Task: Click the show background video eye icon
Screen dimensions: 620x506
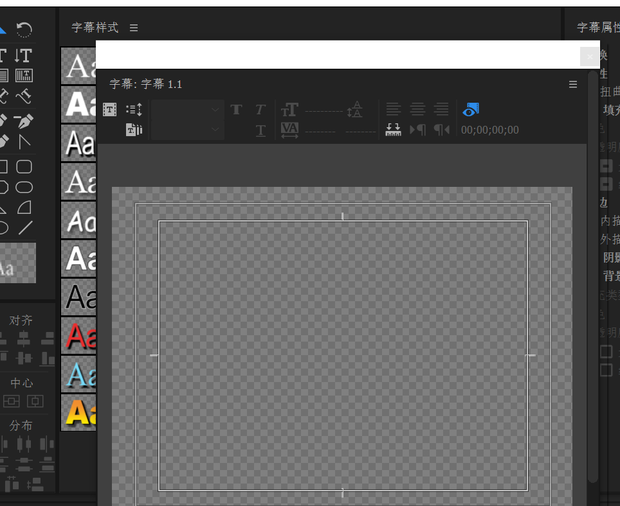Action: tap(471, 109)
